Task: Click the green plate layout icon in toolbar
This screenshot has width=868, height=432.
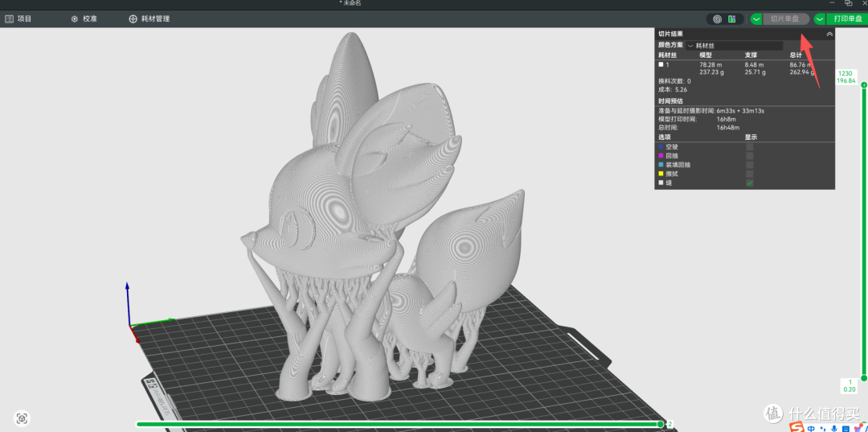Action: [x=732, y=19]
